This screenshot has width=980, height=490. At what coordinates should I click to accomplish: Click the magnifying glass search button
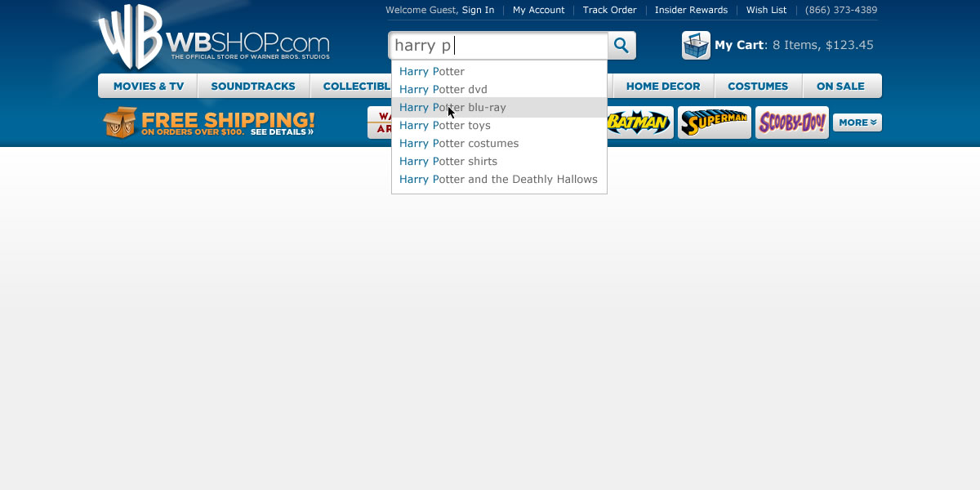(x=621, y=46)
